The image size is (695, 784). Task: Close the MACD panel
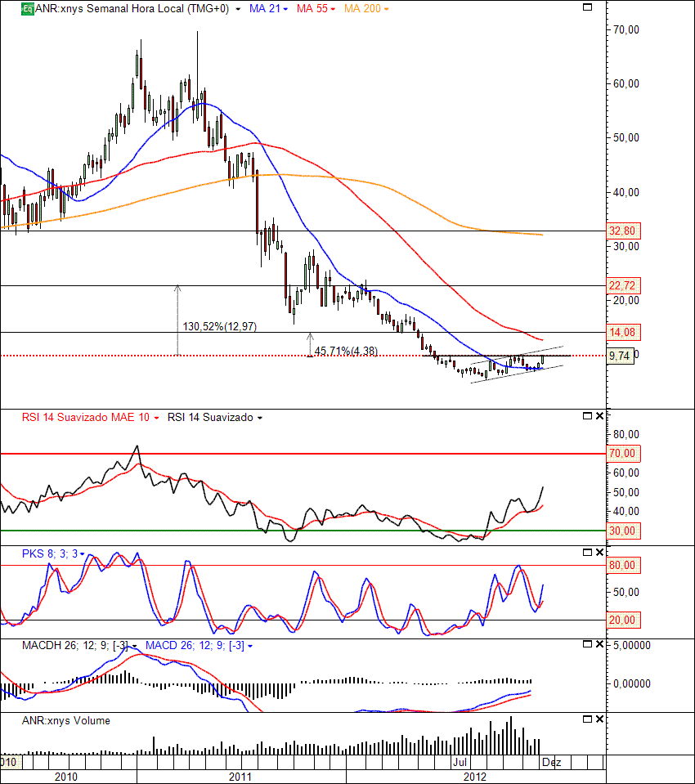(x=599, y=644)
